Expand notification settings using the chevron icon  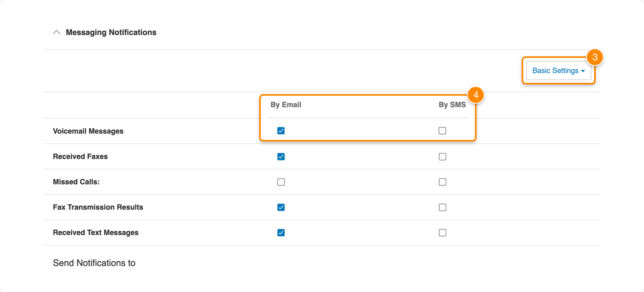click(56, 32)
